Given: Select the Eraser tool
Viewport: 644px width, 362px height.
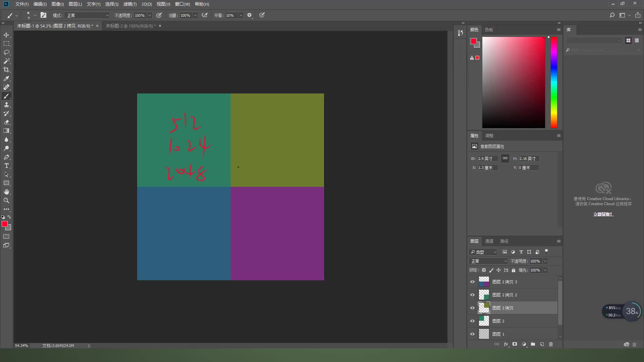Looking at the screenshot, I should coord(6,122).
